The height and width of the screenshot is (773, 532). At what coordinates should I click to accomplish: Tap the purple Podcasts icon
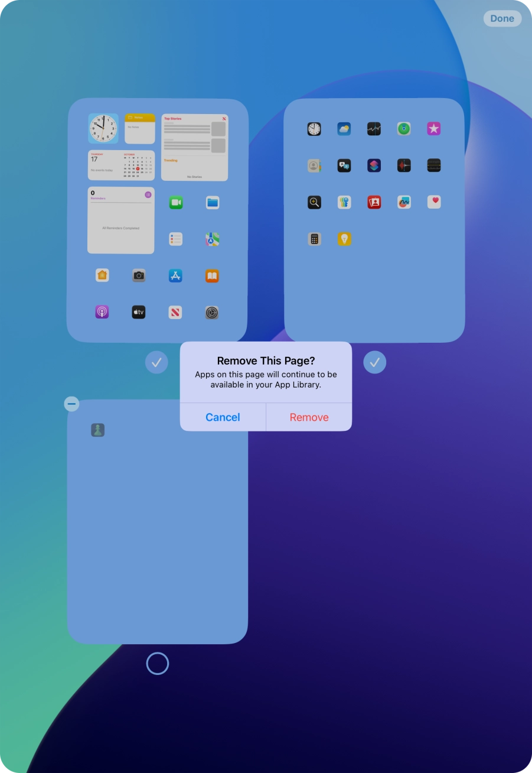[x=102, y=312]
